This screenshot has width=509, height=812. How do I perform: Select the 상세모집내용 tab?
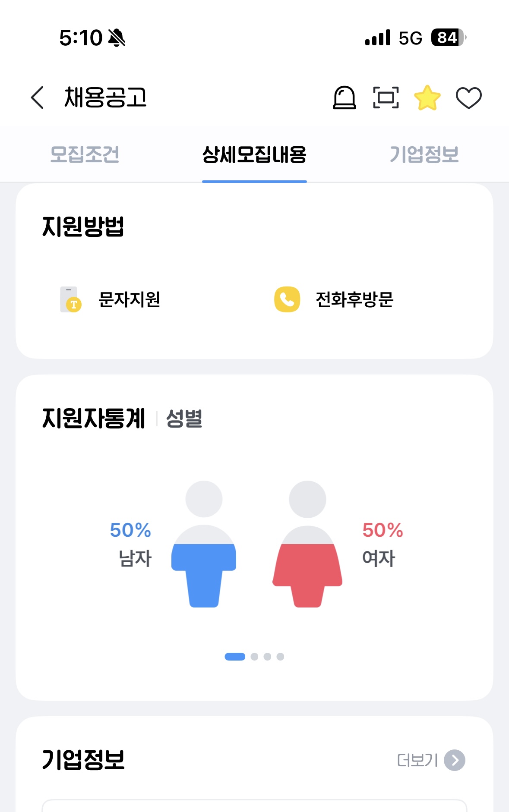tap(254, 154)
